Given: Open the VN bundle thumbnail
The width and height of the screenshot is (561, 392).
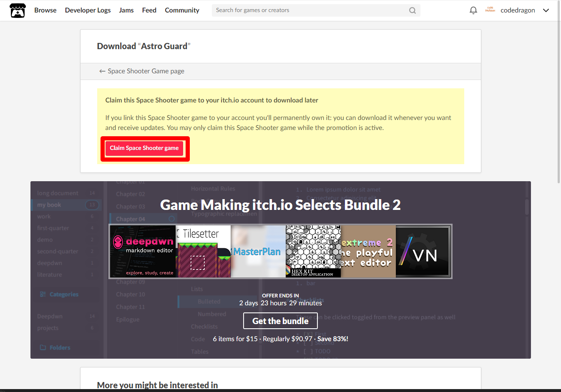Looking at the screenshot, I should 423,252.
